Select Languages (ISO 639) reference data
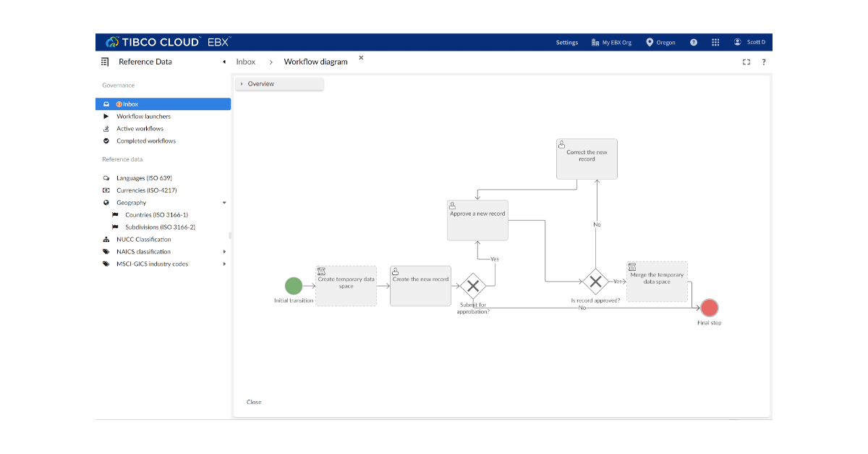The height and width of the screenshot is (454, 868). (143, 177)
